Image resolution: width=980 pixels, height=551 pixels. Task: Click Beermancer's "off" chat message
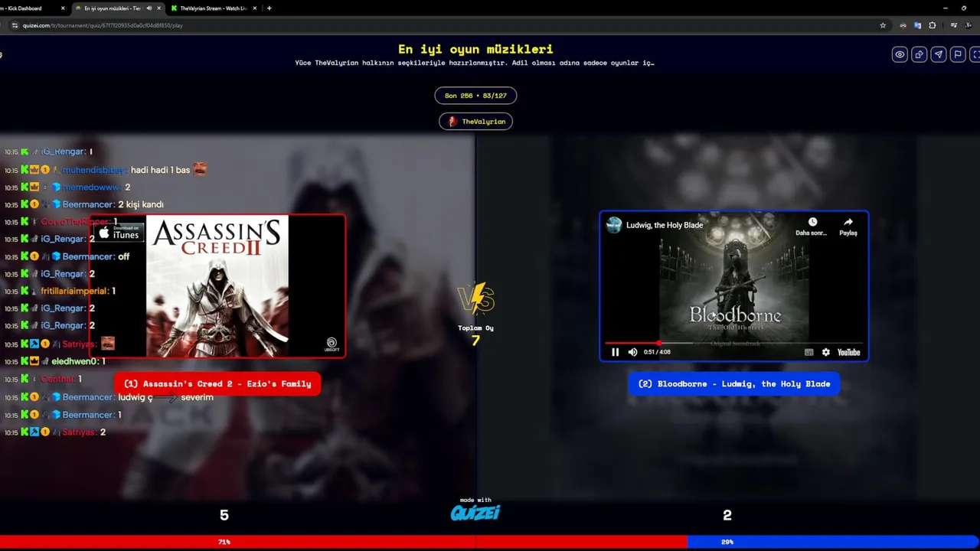coord(124,256)
